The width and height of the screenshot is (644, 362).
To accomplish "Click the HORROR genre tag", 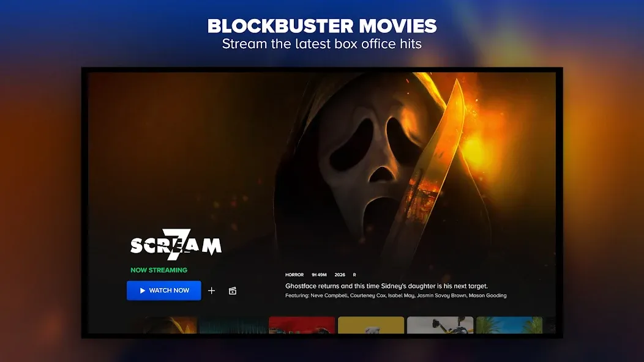I will (294, 275).
